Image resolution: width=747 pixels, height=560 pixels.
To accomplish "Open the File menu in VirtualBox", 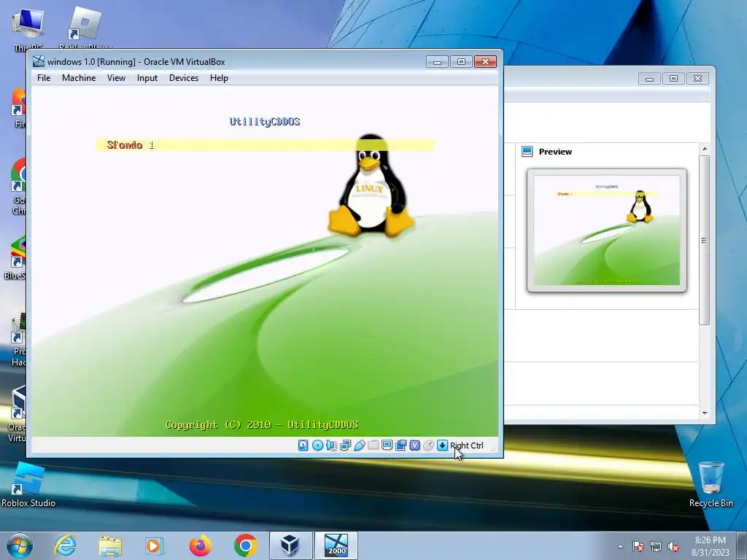I will 44,78.
